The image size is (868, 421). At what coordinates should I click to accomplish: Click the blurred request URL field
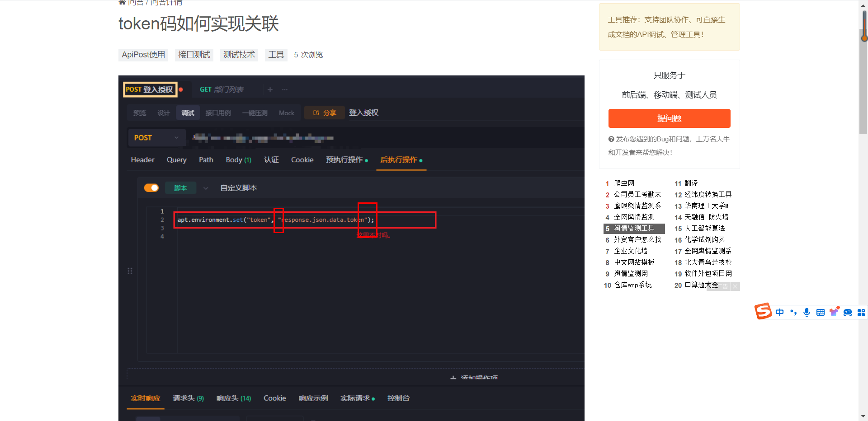263,138
